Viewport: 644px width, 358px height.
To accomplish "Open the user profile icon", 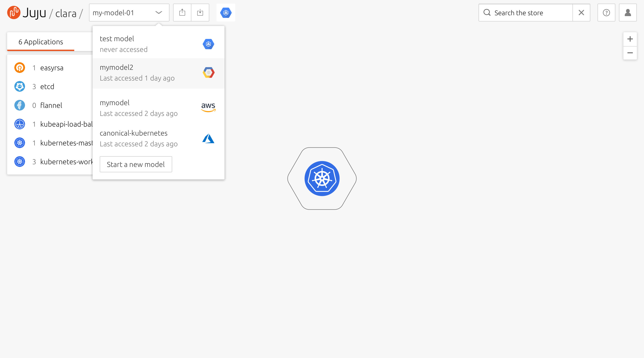I will point(628,13).
